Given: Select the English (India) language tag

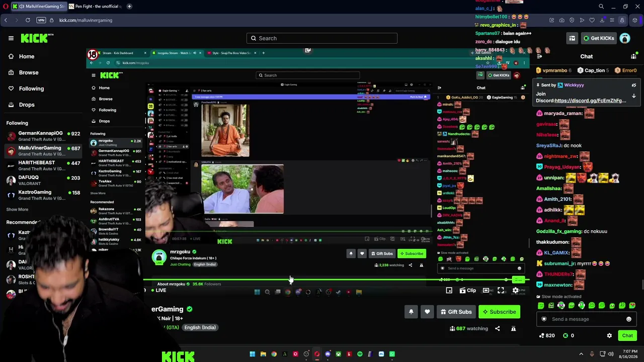Looking at the screenshot, I should [x=200, y=327].
